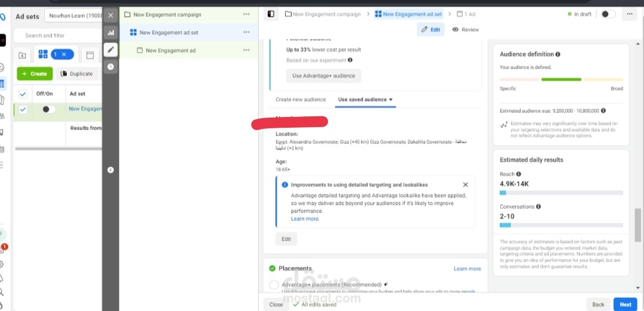644x311 pixels.
Task: Open the charts view icon in the dark sidebar
Action: [110, 32]
